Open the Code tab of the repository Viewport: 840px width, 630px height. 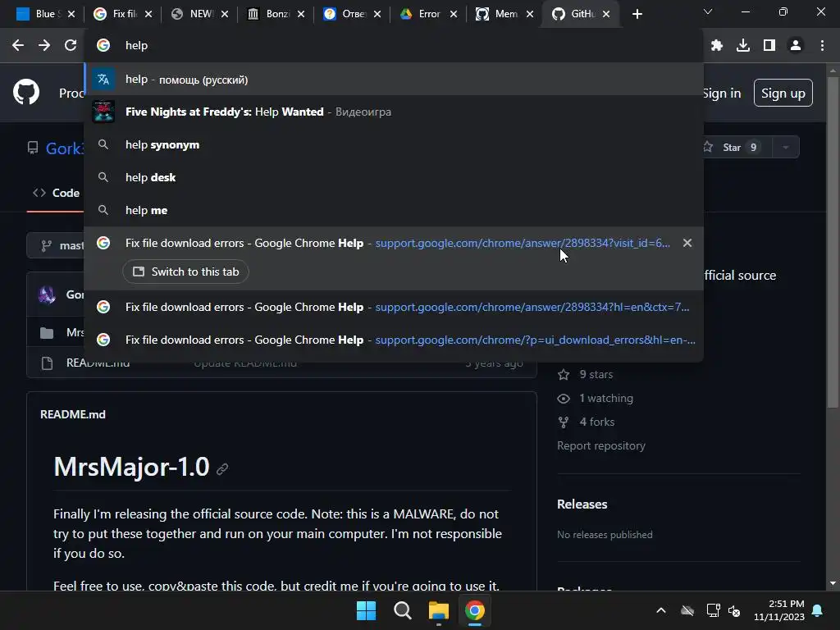(56, 193)
